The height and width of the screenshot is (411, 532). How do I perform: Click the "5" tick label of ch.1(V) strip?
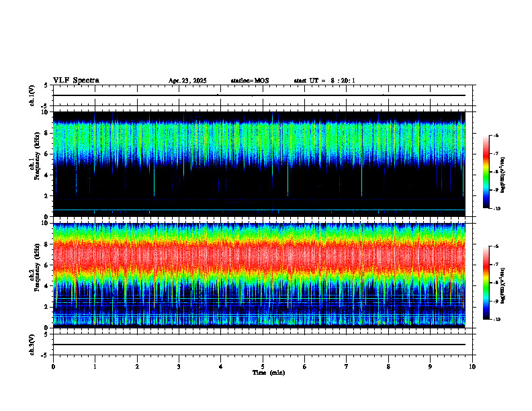[47, 85]
